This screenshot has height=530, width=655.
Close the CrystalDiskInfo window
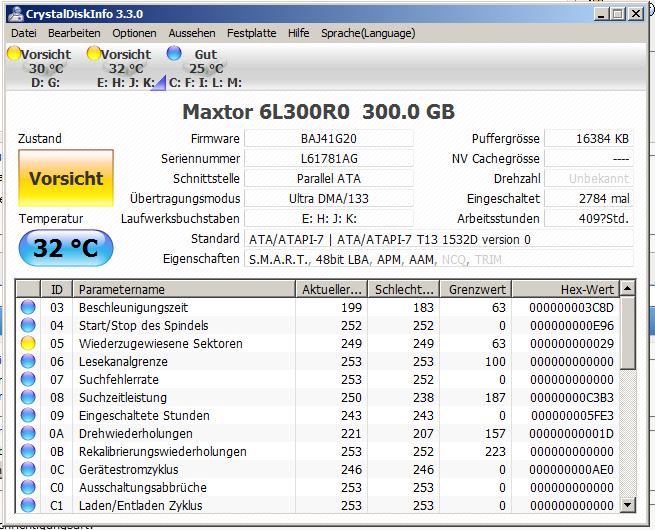(x=636, y=14)
